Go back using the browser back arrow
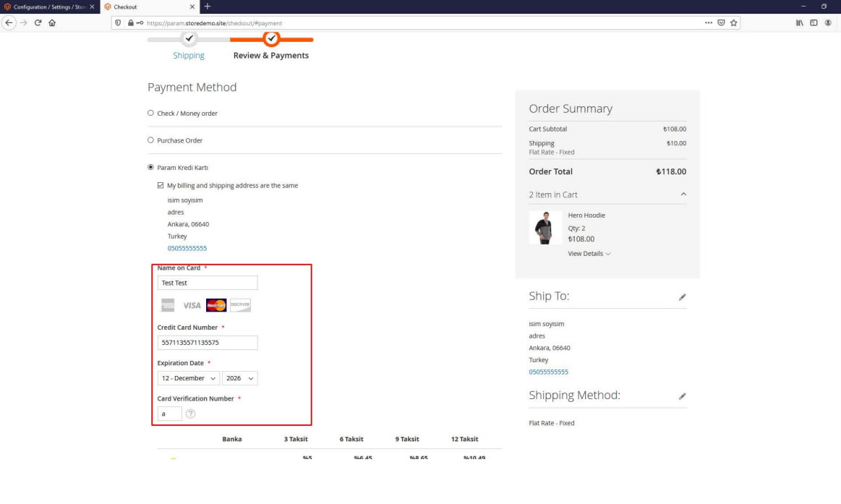The image size is (841, 504). [x=9, y=23]
